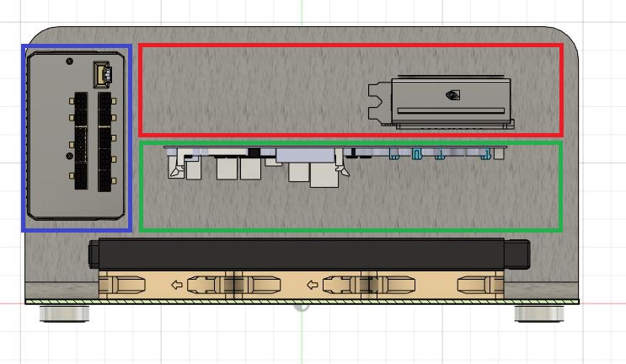Select the rightmost tan cooling fan
626x364 pixels.
coord(436,285)
